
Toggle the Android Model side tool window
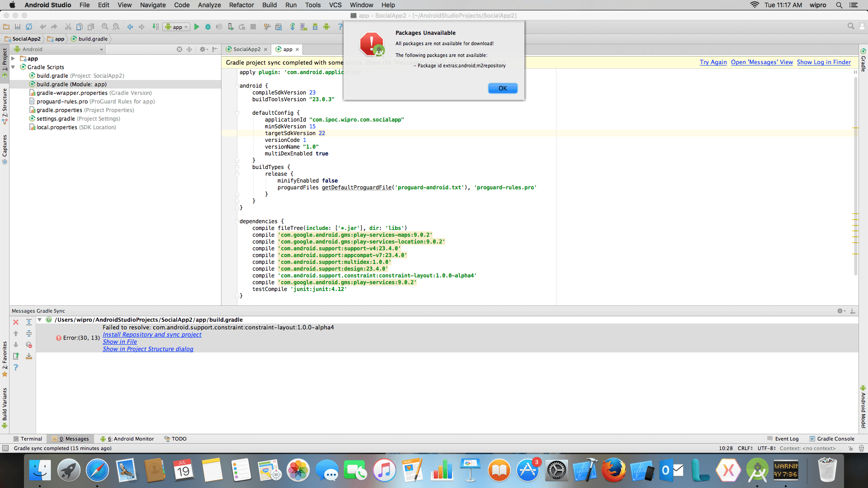tap(863, 407)
